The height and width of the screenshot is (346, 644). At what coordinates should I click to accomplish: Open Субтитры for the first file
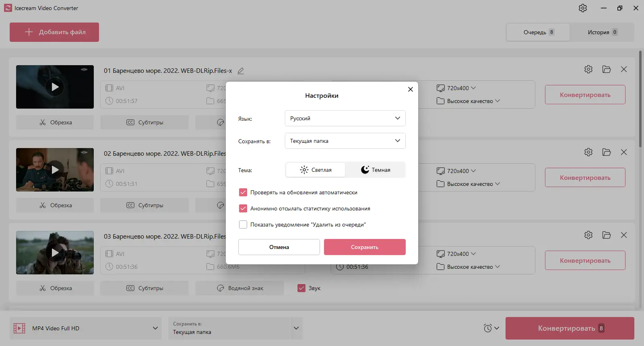144,122
